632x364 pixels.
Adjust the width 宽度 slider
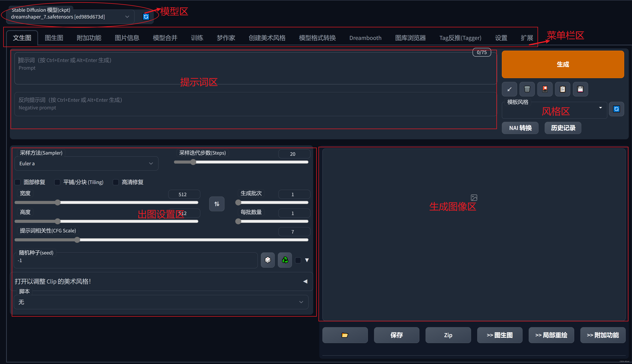point(107,202)
